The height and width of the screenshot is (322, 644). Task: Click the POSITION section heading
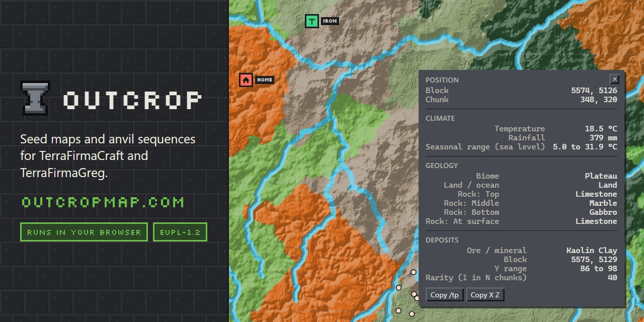click(x=442, y=80)
